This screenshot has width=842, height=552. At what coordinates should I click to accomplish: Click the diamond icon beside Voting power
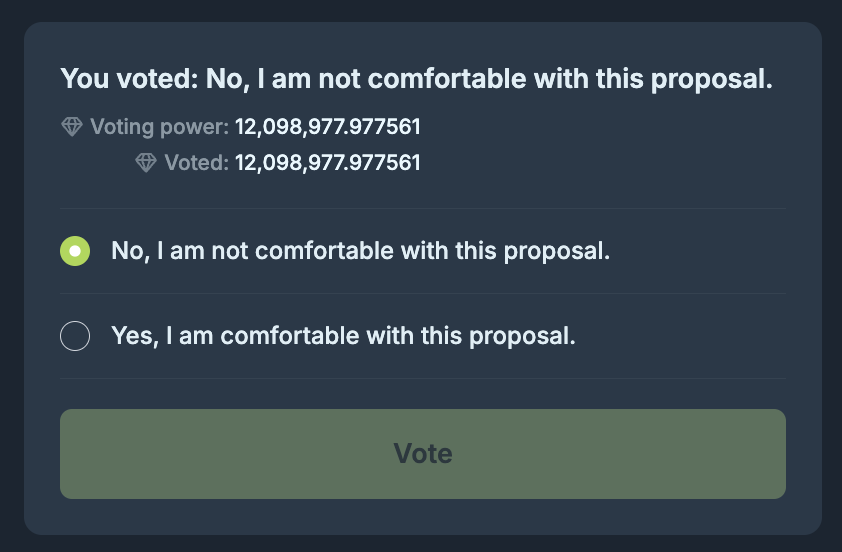pyautogui.click(x=71, y=127)
